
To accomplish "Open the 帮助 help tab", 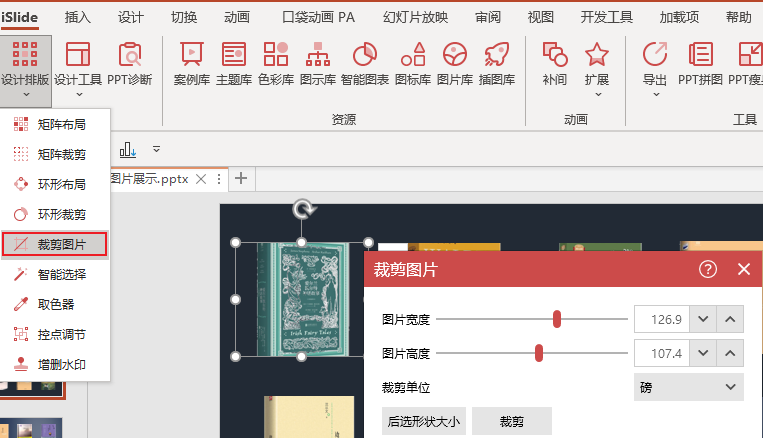I will point(739,18).
